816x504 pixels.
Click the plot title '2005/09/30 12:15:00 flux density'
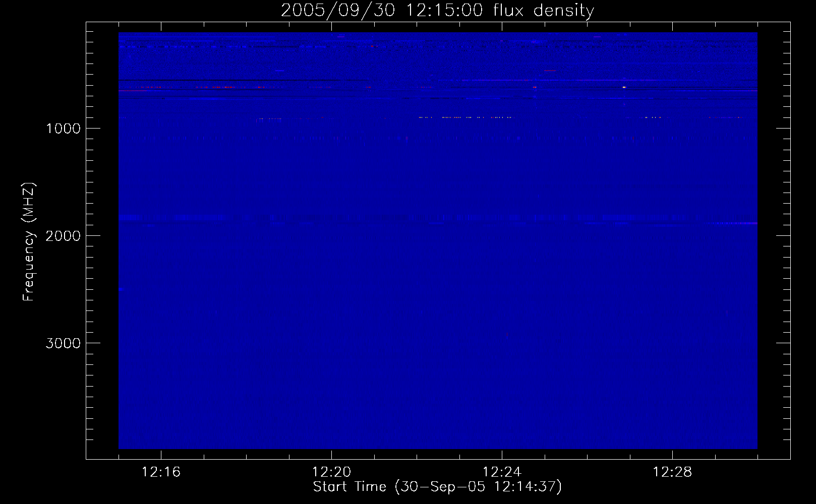(x=437, y=11)
